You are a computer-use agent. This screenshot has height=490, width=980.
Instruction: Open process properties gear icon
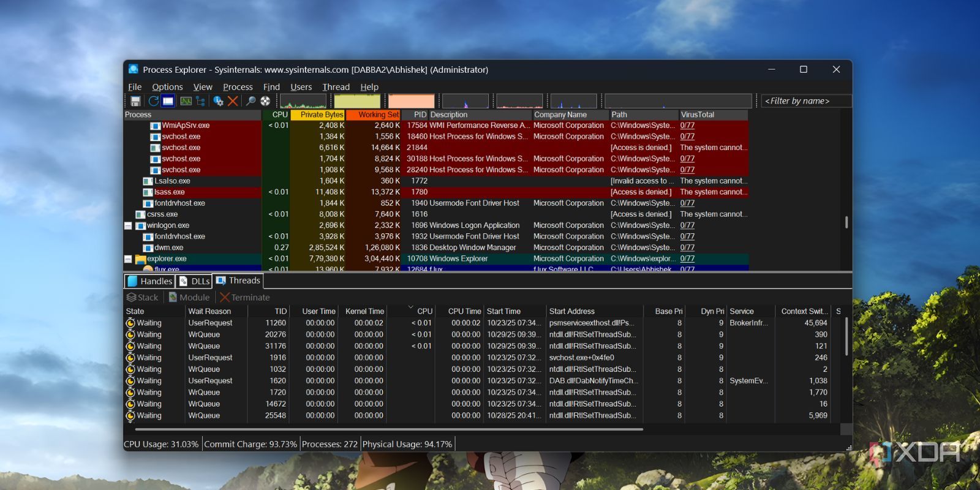pyautogui.click(x=218, y=101)
